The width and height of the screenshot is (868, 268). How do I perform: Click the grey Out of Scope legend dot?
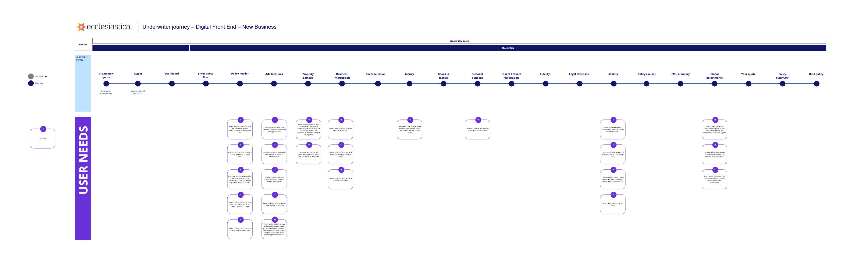tap(31, 76)
